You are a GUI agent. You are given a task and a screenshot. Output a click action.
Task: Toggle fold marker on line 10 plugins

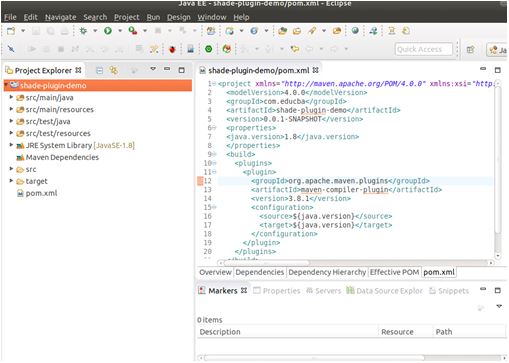pos(214,163)
